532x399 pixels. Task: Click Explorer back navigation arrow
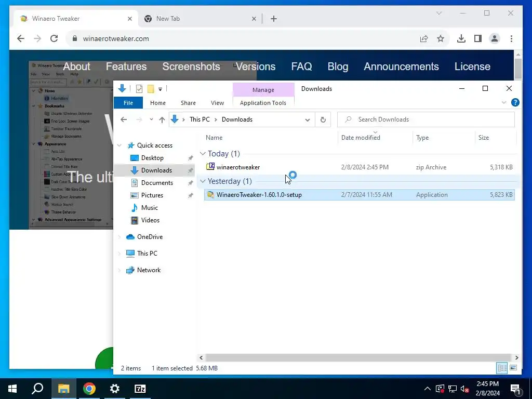(124, 119)
